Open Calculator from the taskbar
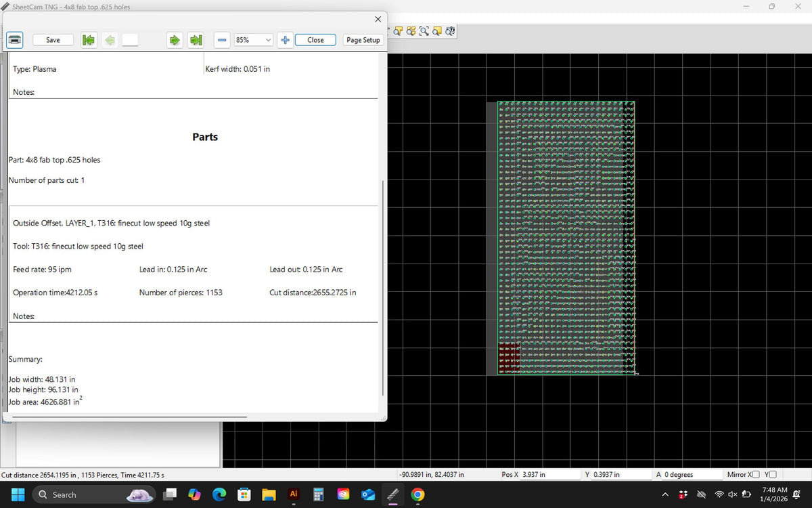The image size is (812, 508). click(x=318, y=494)
